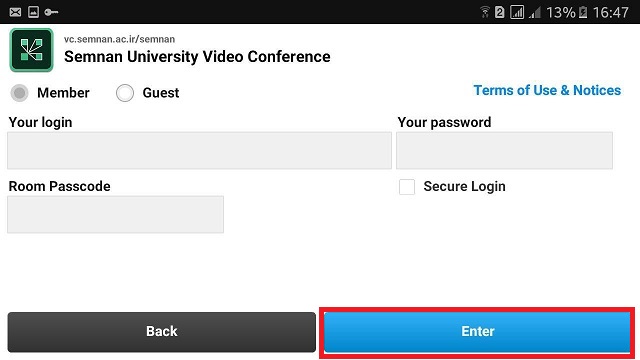Tap the 16:47 clock in status bar
Viewport: 640px width, 360px height.
point(611,12)
